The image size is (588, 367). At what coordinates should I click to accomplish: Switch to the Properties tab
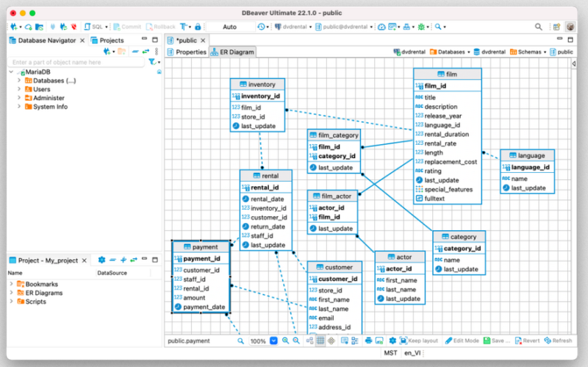(187, 52)
